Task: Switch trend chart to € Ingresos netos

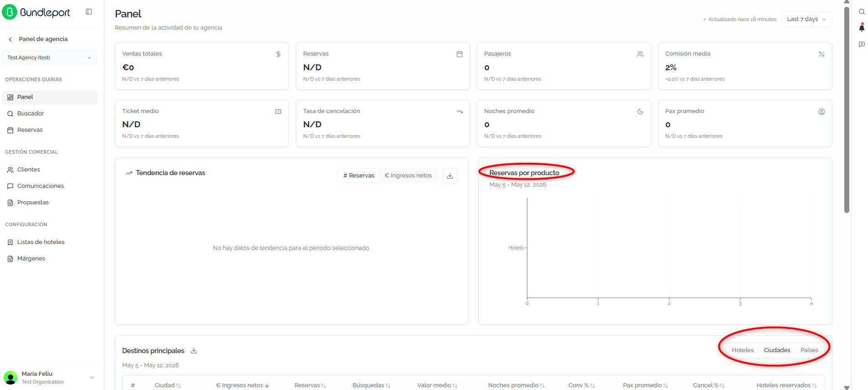Action: pos(408,176)
